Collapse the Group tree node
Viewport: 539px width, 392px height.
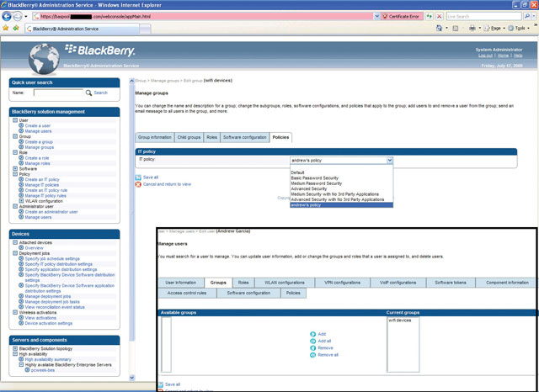pos(15,136)
